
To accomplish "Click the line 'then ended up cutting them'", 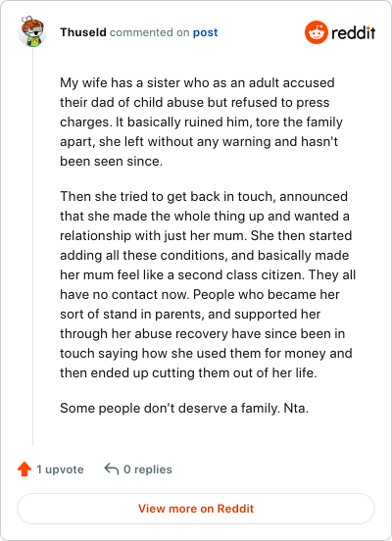I will (x=188, y=373).
